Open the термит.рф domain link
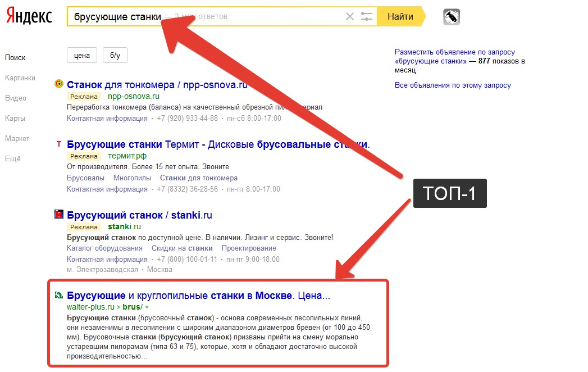 pyautogui.click(x=127, y=156)
